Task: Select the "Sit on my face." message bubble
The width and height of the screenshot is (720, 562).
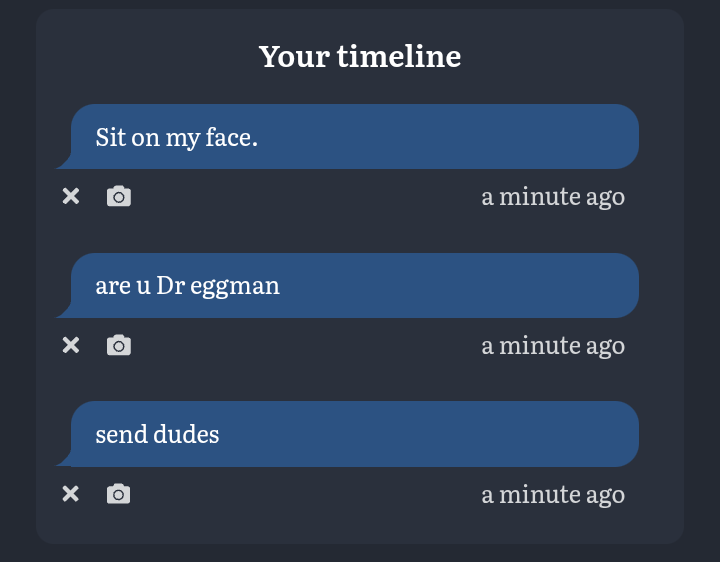Action: point(347,136)
